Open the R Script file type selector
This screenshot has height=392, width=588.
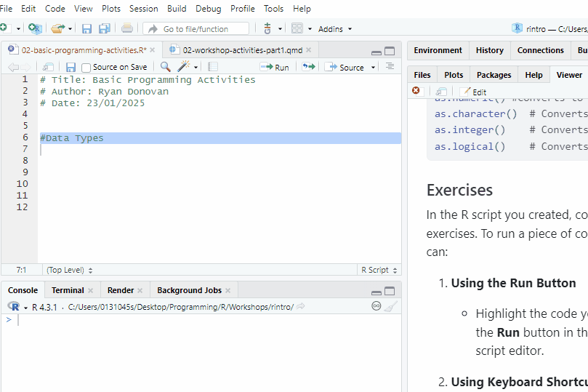click(x=378, y=270)
